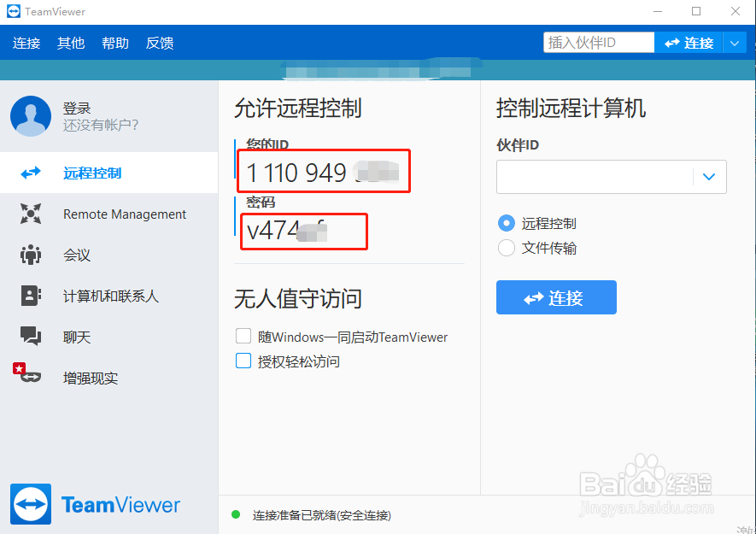Open the 连接 menu
Screen dimensions: 756x534
coord(26,43)
